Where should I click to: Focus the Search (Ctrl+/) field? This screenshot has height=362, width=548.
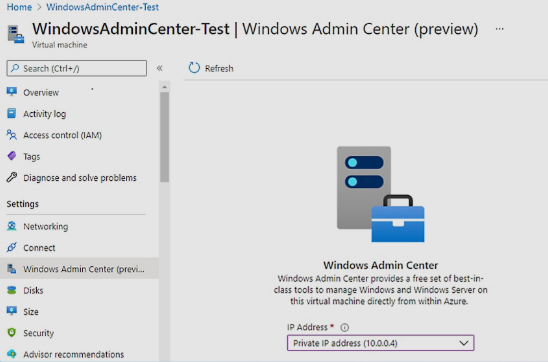(77, 68)
